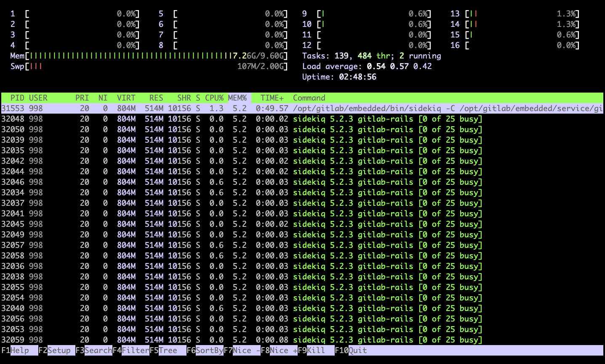Click Search in the function bar

(x=98, y=350)
